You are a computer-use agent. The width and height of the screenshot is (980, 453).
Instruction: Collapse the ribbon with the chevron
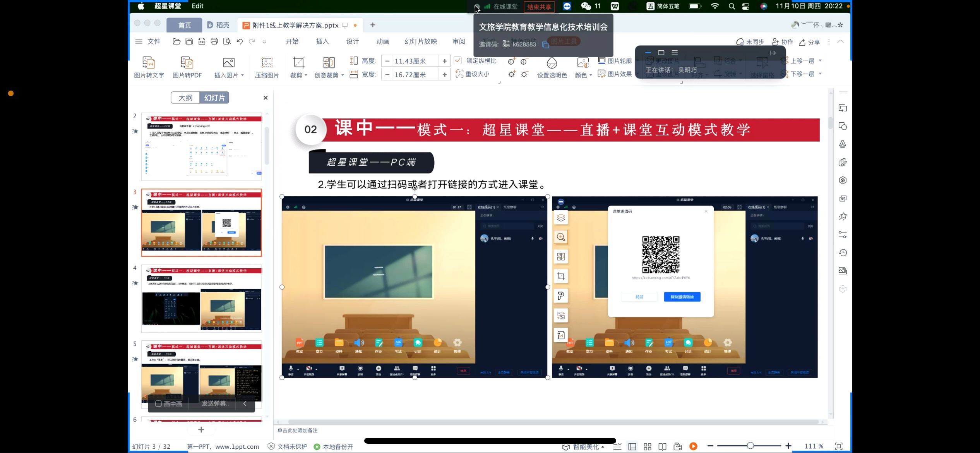pos(840,41)
